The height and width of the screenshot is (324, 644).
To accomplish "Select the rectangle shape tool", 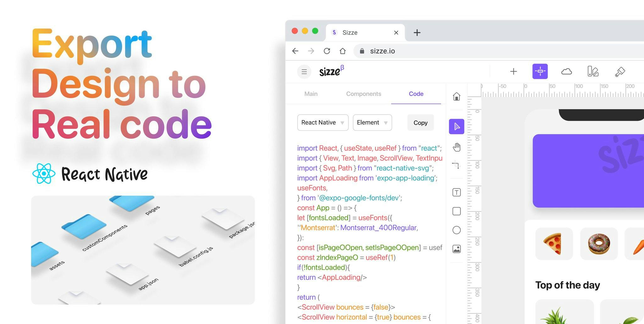I will pos(457,211).
